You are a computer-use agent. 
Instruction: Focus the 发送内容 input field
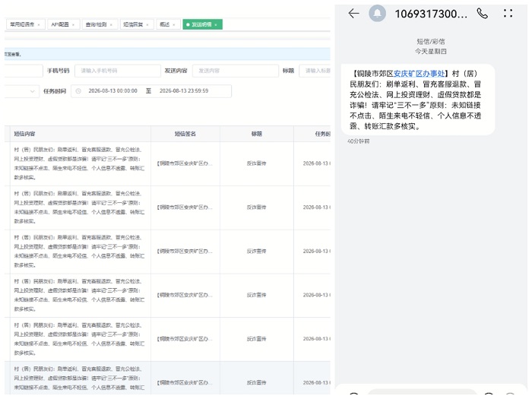point(235,71)
